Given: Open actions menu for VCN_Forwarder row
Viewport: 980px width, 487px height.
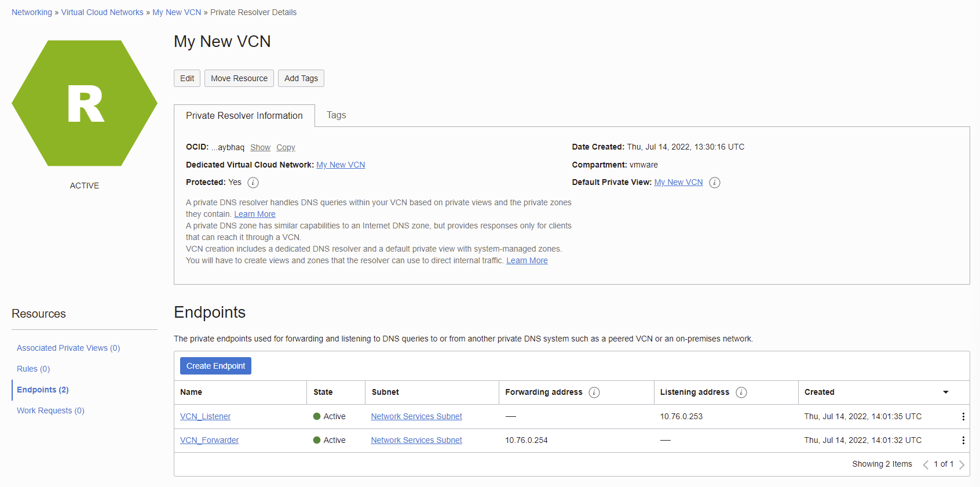Looking at the screenshot, I should click(963, 441).
